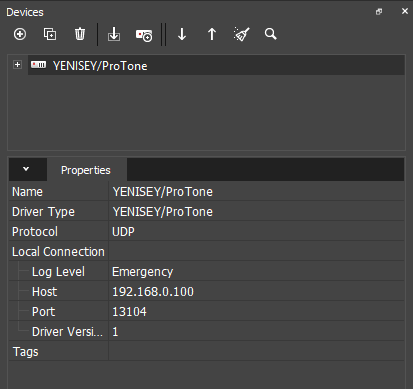Image resolution: width=413 pixels, height=389 pixels.
Task: Click the Name property label
Action: [x=27, y=192]
